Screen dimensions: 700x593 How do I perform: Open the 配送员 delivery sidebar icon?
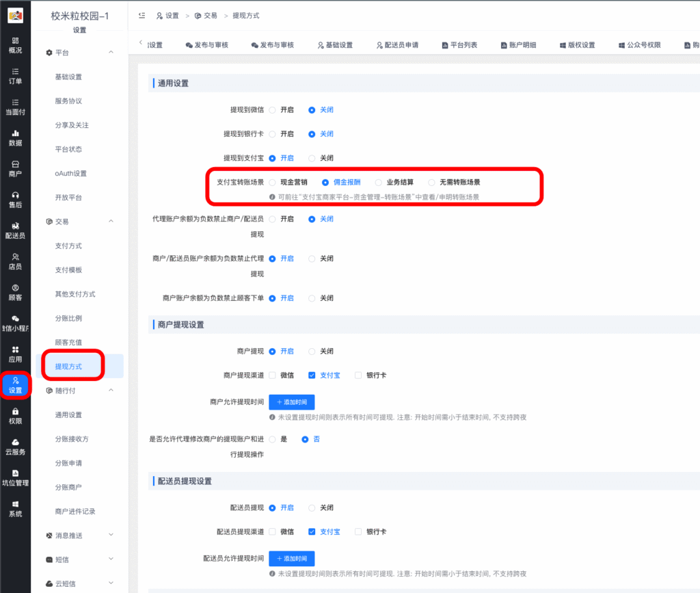15,230
